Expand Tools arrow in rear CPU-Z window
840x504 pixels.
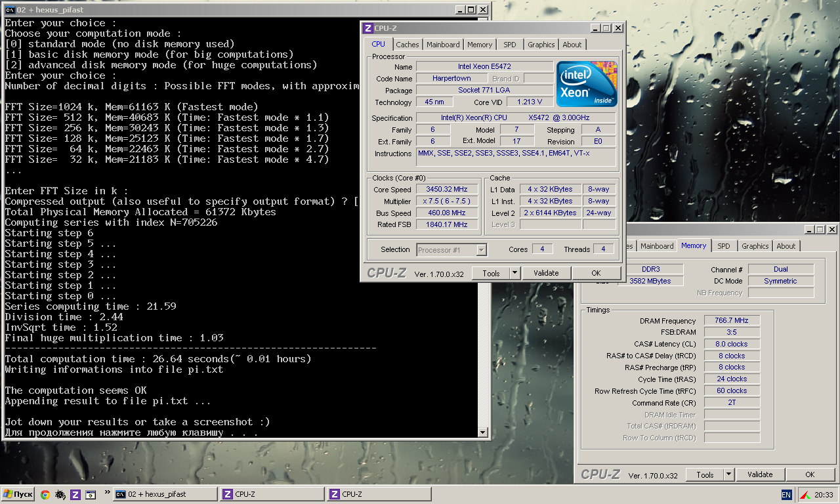(x=728, y=474)
